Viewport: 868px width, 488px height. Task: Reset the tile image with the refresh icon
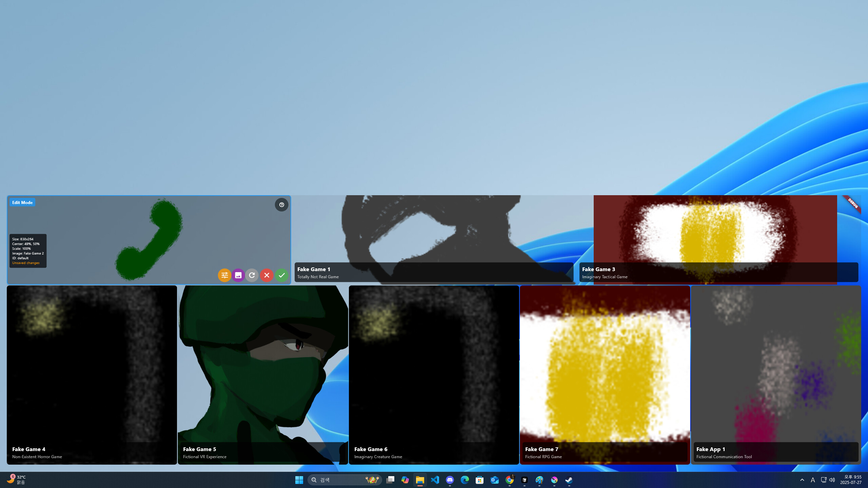tap(252, 275)
